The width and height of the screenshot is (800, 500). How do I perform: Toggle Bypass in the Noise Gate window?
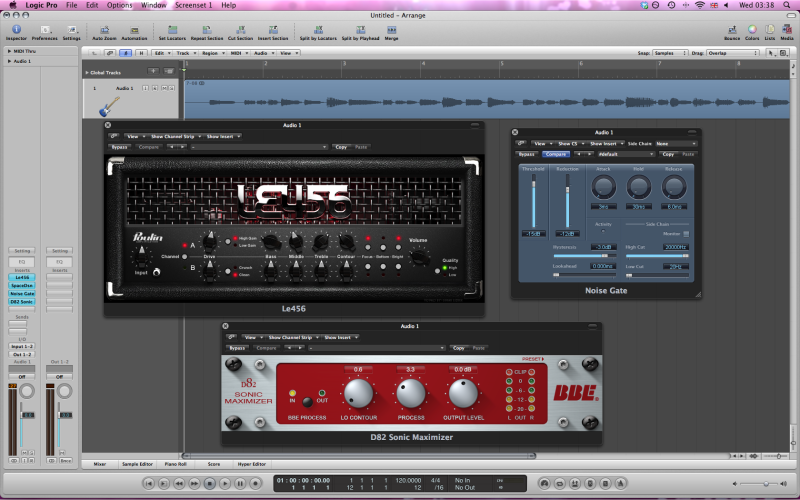[527, 154]
